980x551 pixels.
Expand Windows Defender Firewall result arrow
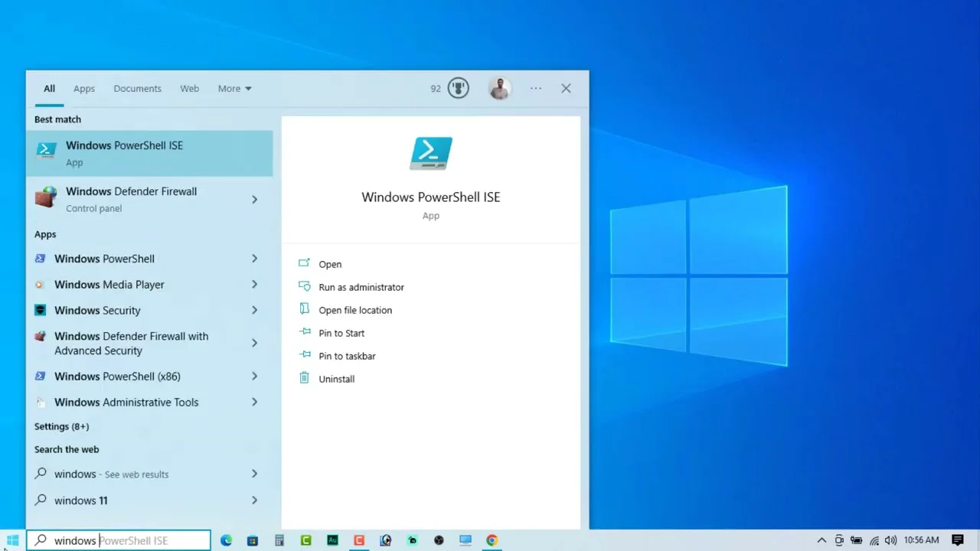click(254, 200)
